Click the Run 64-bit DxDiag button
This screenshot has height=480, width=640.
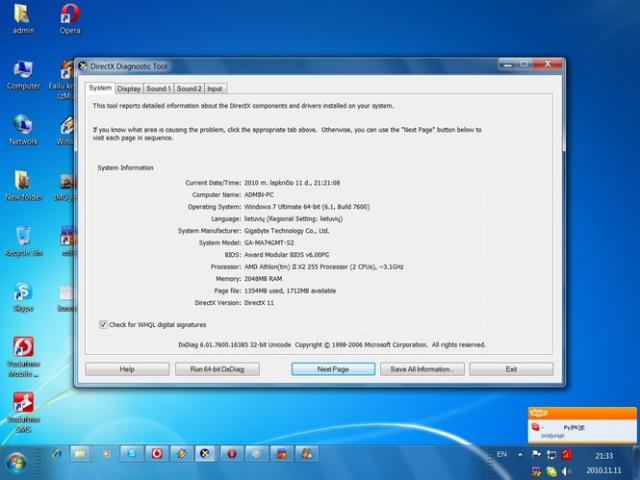point(216,369)
